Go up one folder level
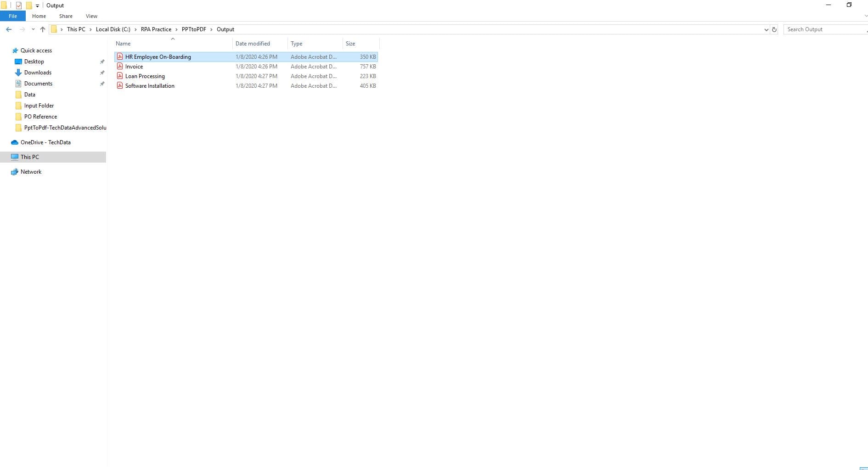The image size is (868, 470). pos(43,29)
